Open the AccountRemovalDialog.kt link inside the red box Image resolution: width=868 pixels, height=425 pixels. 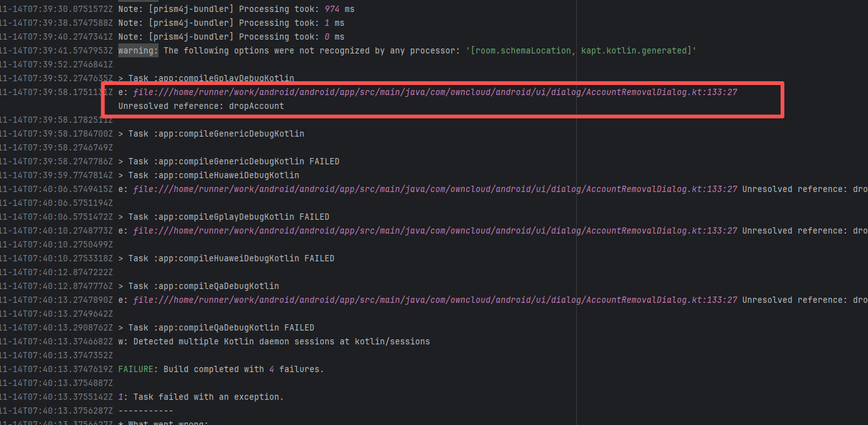(x=435, y=93)
